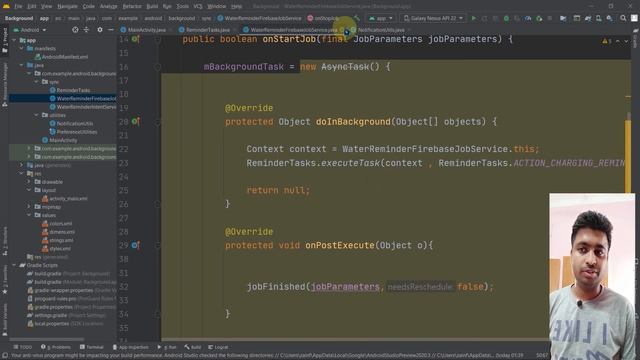Hide the Project panel with minus icon
This screenshot has width=640, height=360.
coord(111,30)
